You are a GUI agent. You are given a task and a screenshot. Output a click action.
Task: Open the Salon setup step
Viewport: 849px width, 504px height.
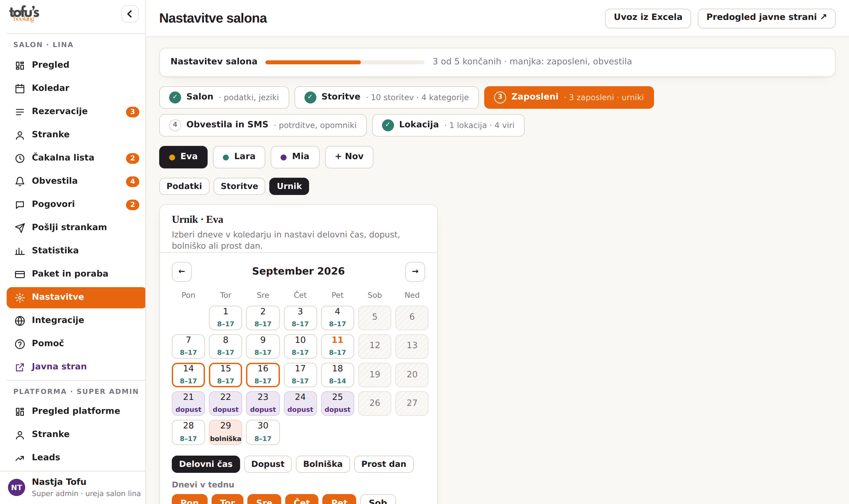[x=224, y=97]
